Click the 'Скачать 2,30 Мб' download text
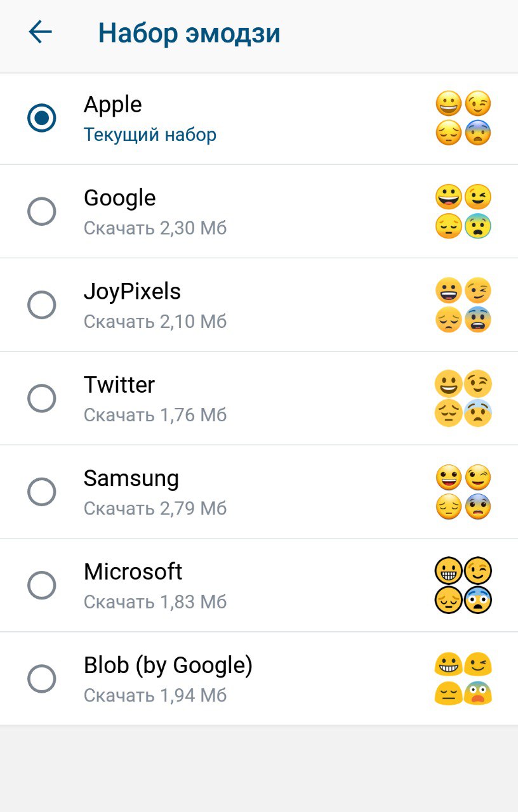 point(155,228)
